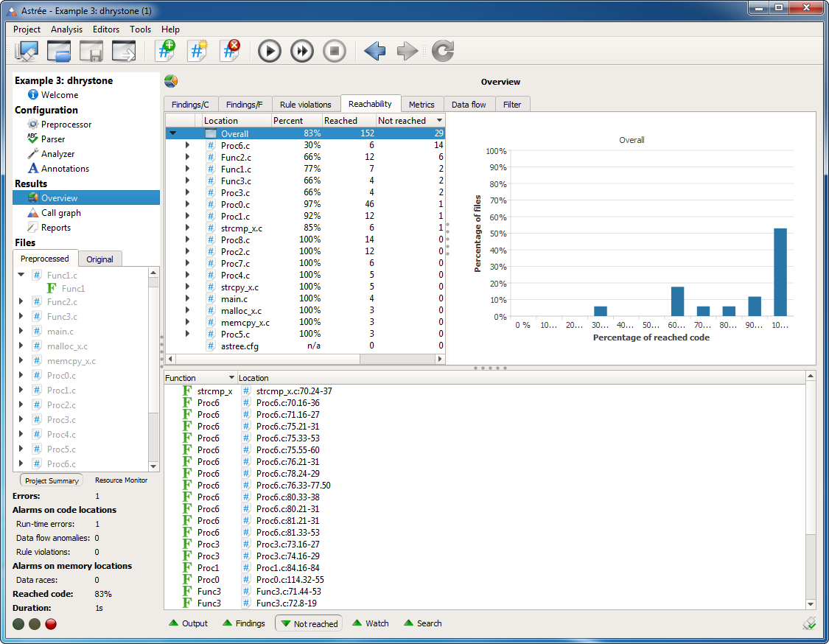Toggle the Output panel
The height and width of the screenshot is (644, 829).
coord(188,623)
